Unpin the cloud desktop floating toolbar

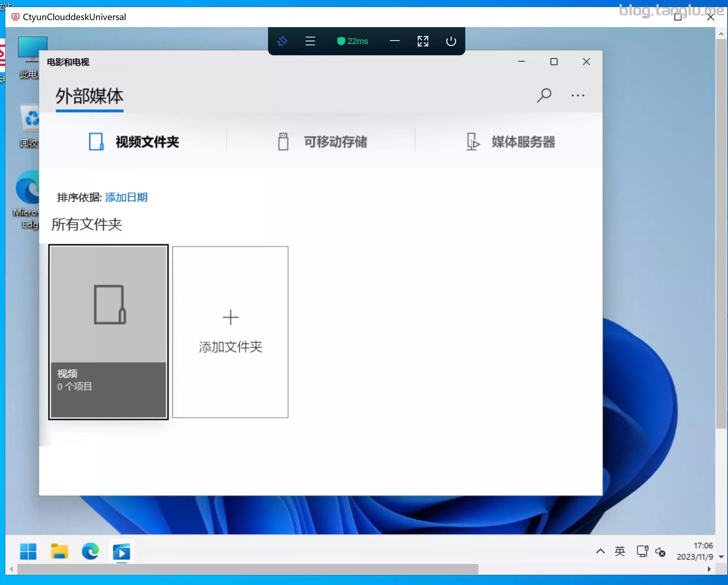coord(282,42)
